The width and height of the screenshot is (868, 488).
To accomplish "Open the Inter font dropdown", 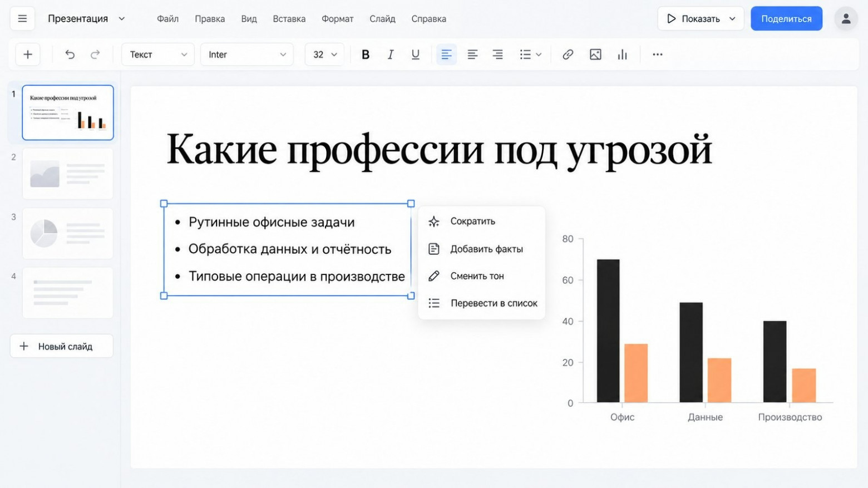I will pos(247,55).
